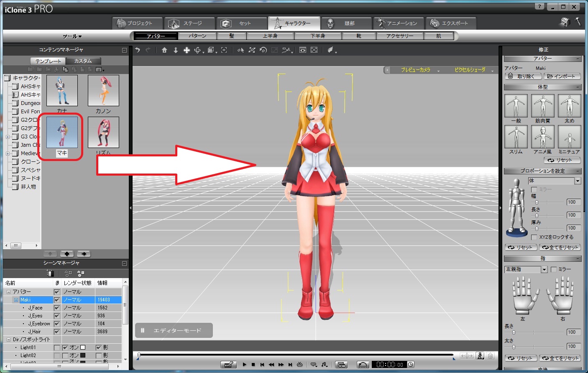Click the Home view icon
This screenshot has height=373, width=588.
click(164, 50)
